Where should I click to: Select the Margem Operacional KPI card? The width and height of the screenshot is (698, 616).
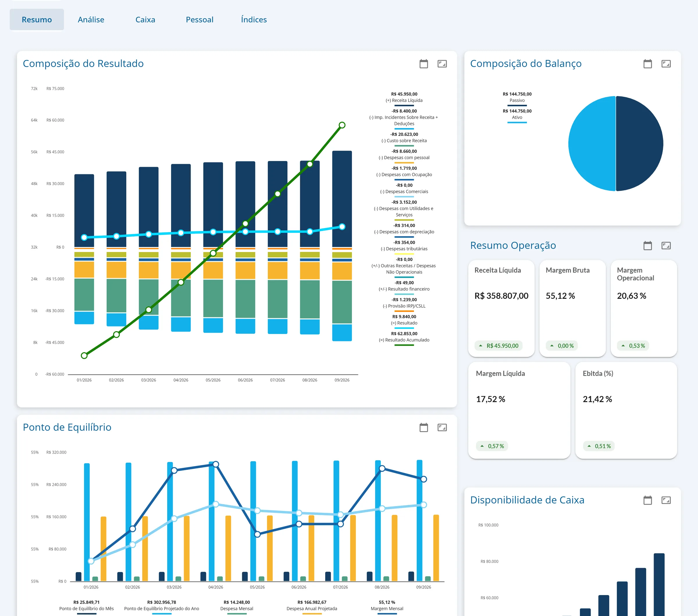click(x=644, y=308)
